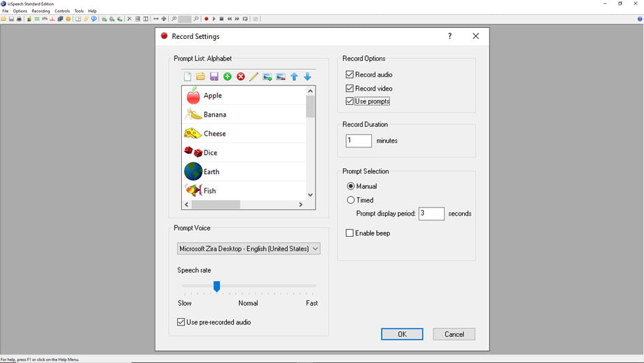Toggle Record audio checkbox
The image size is (644, 363).
[369, 74]
